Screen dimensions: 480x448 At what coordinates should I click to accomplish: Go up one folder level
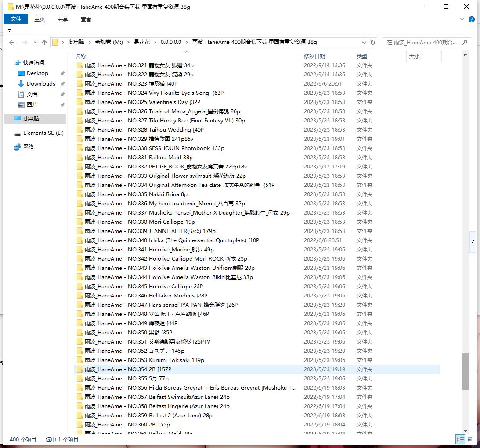(44, 43)
